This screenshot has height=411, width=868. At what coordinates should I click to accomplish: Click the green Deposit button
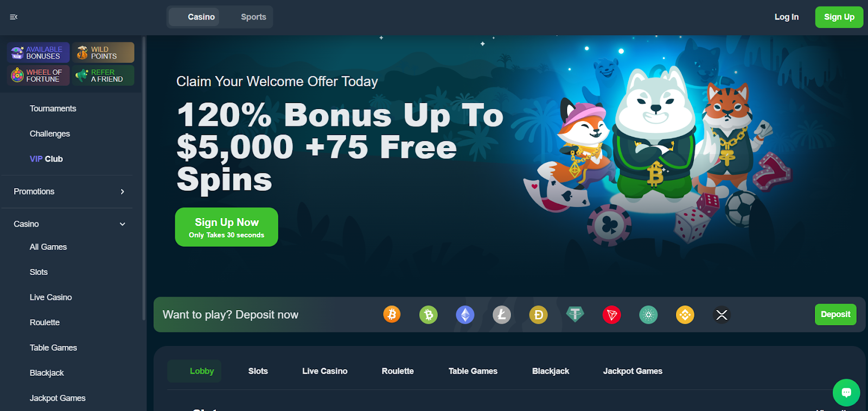[x=835, y=314]
